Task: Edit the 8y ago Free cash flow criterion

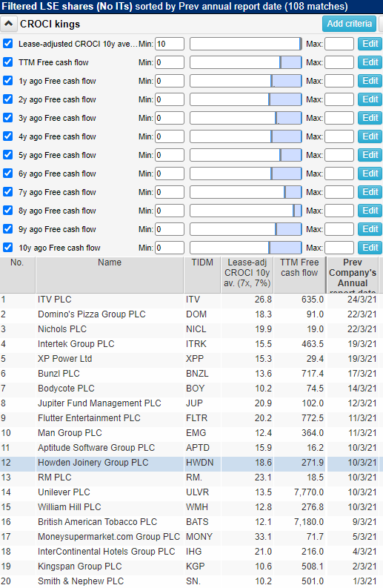Action: [370, 211]
